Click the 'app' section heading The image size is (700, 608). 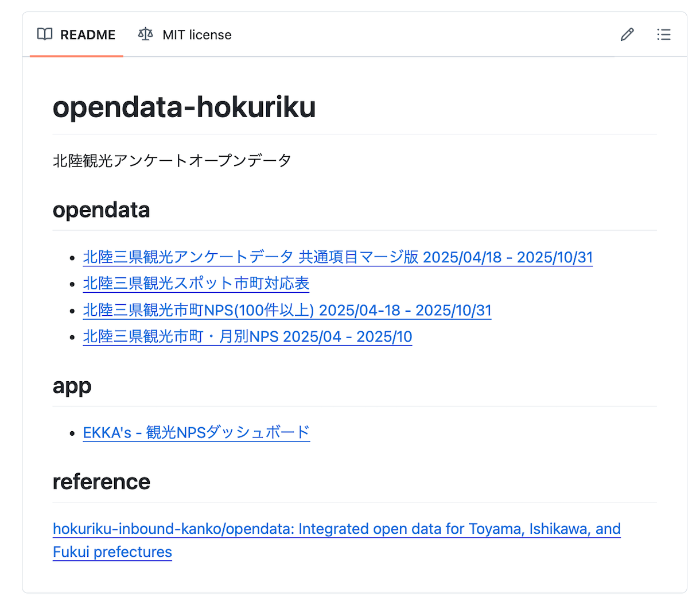click(x=72, y=386)
